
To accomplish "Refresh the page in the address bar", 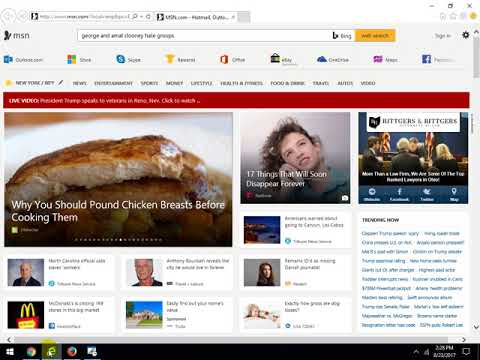I will [148, 16].
